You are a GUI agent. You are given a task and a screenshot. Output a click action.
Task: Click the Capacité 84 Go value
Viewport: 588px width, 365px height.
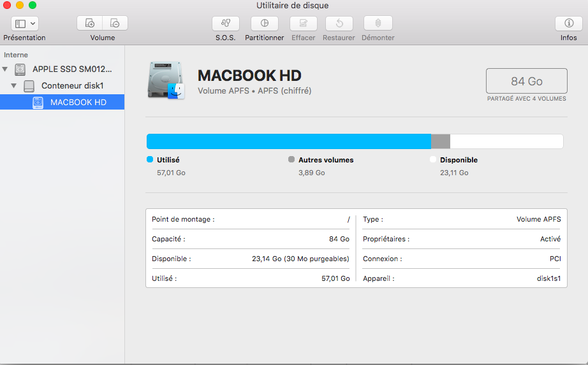pos(339,239)
